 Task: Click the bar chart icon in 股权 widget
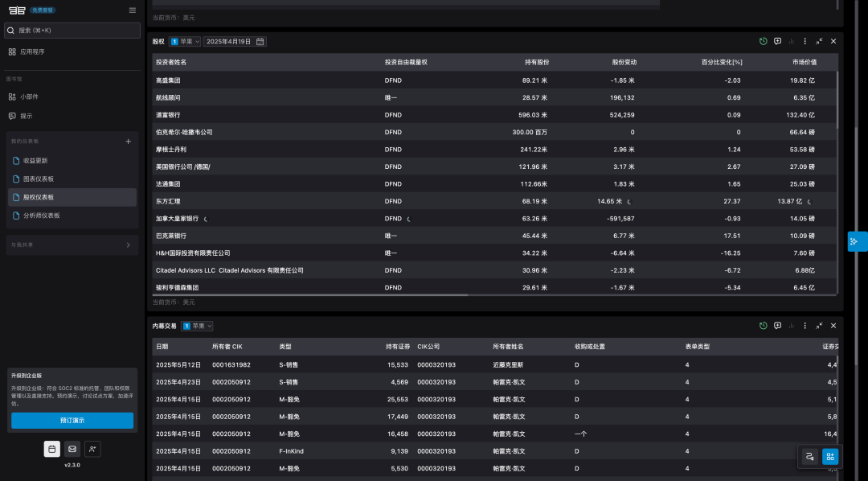(791, 42)
